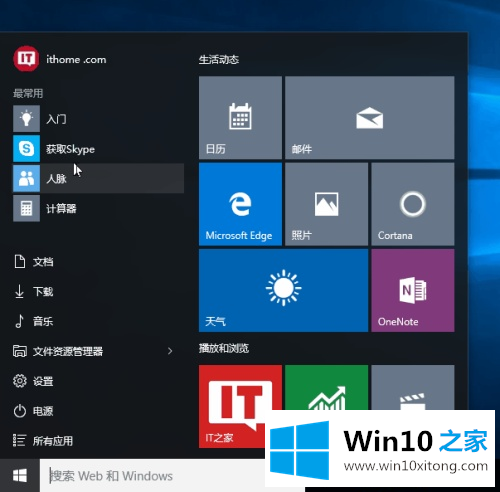Click the 人脉 People icon
Screen dimensions: 500x492
(x=26, y=178)
